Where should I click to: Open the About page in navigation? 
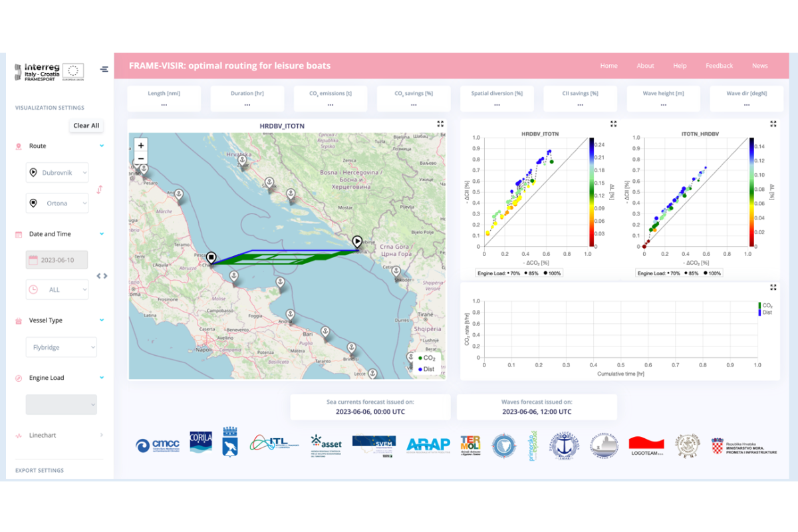click(645, 66)
